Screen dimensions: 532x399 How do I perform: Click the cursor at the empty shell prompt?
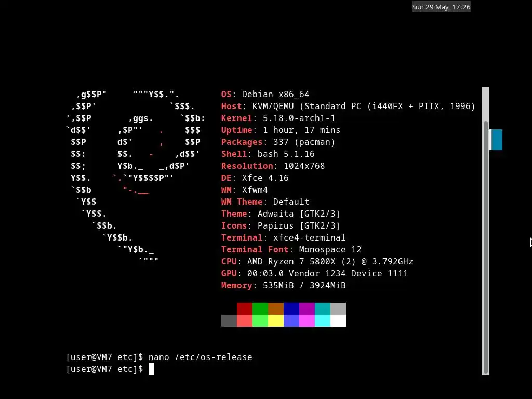click(151, 369)
